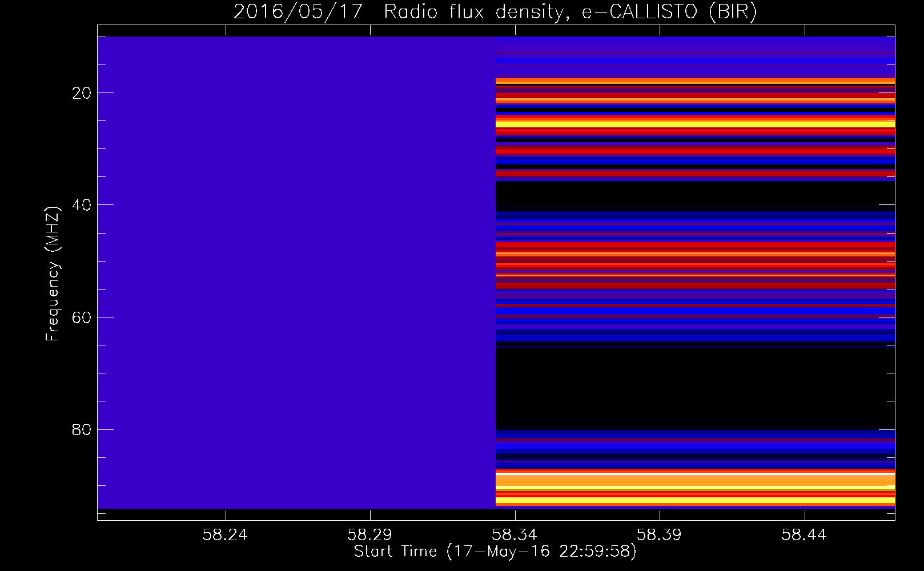Click the y-axis tick label 60
This screenshot has height=571, width=924.
pyautogui.click(x=82, y=317)
